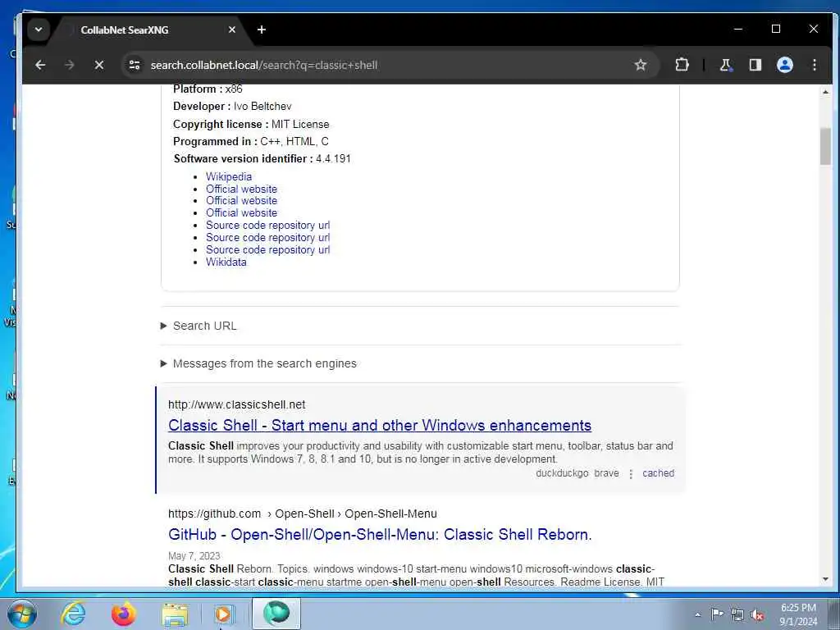Open the Windows Start button
The height and width of the screenshot is (630, 840).
(22, 614)
